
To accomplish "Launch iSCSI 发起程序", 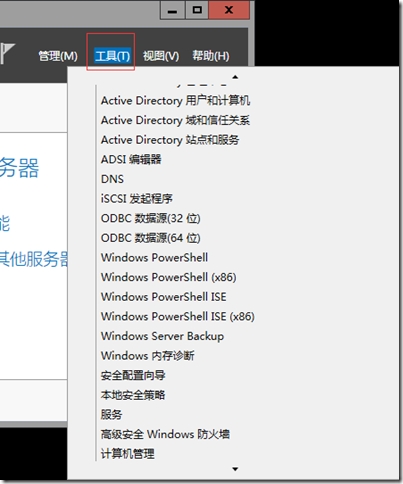I will tap(137, 199).
